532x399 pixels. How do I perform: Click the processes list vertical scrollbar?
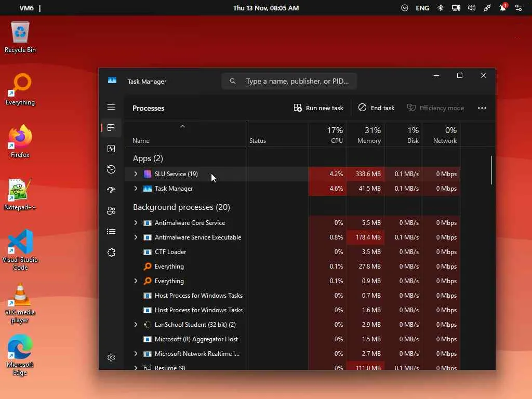coord(491,170)
